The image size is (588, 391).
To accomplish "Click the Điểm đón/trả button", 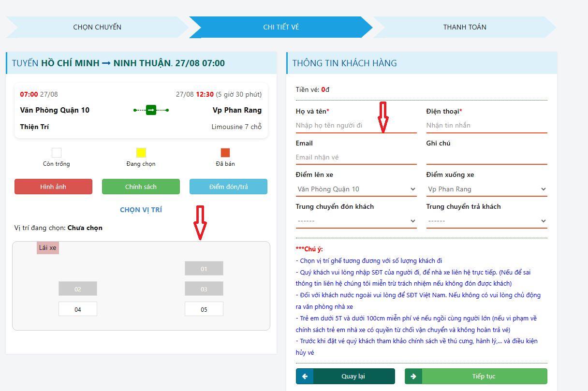I will pos(228,187).
